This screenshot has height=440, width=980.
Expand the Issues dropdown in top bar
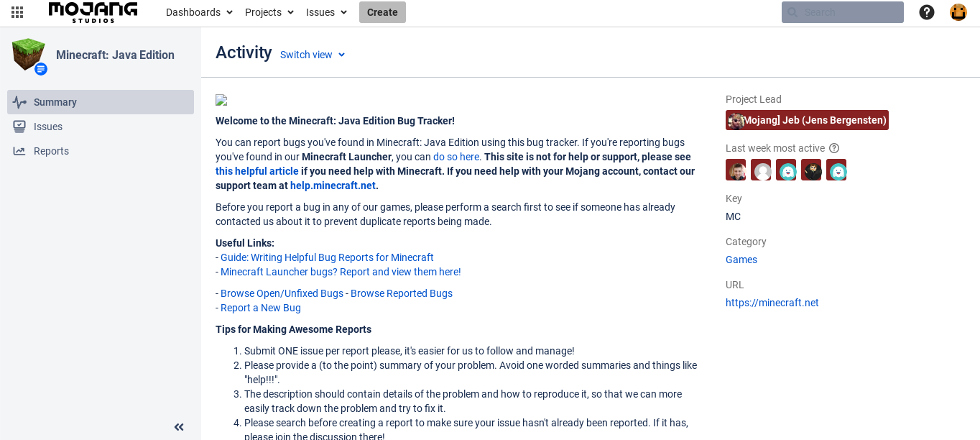tap(326, 12)
